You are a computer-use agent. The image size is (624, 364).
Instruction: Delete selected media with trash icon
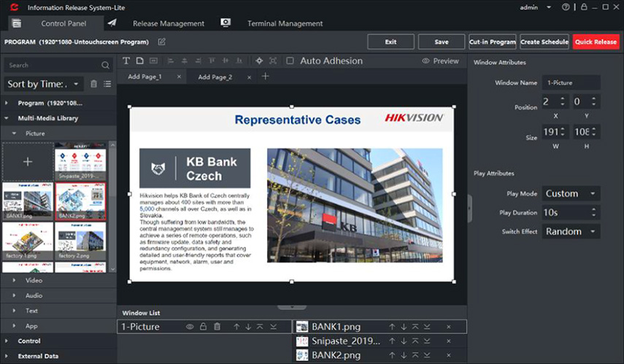[93, 84]
